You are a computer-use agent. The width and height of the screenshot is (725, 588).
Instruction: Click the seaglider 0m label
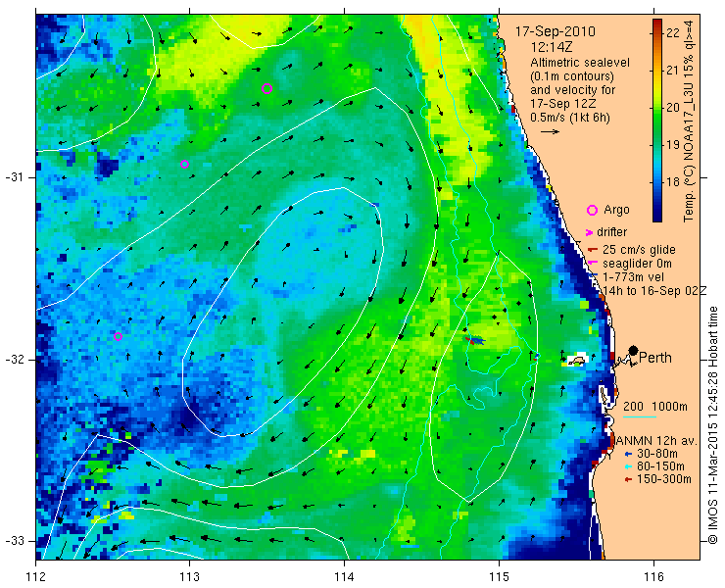click(x=637, y=264)
